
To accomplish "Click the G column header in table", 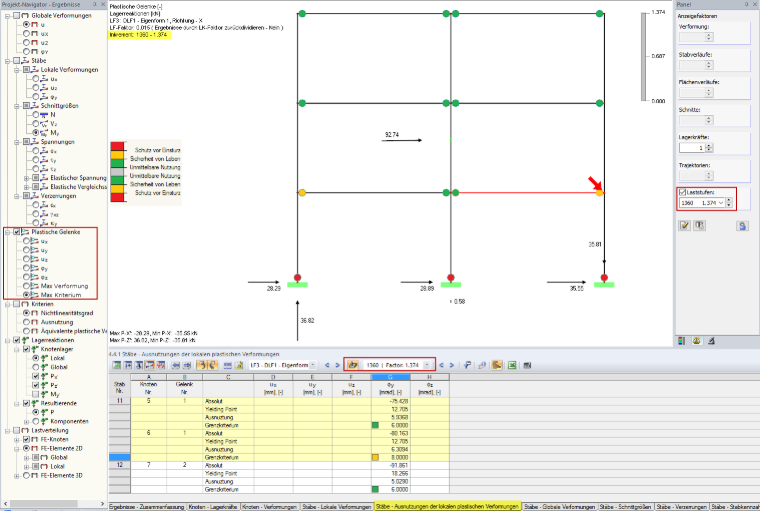I will (391, 377).
